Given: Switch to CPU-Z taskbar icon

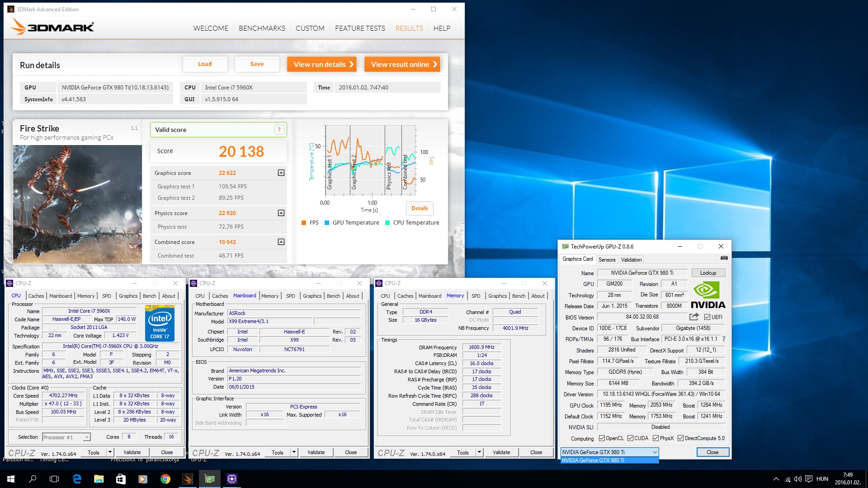Looking at the screenshot, I should (231, 479).
